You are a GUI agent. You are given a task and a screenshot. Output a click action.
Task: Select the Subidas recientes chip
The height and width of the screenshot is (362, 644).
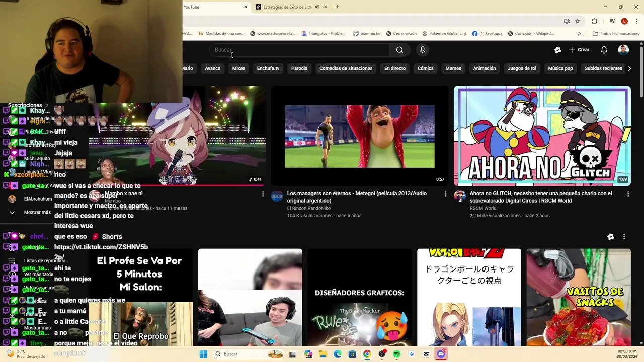tap(603, 68)
